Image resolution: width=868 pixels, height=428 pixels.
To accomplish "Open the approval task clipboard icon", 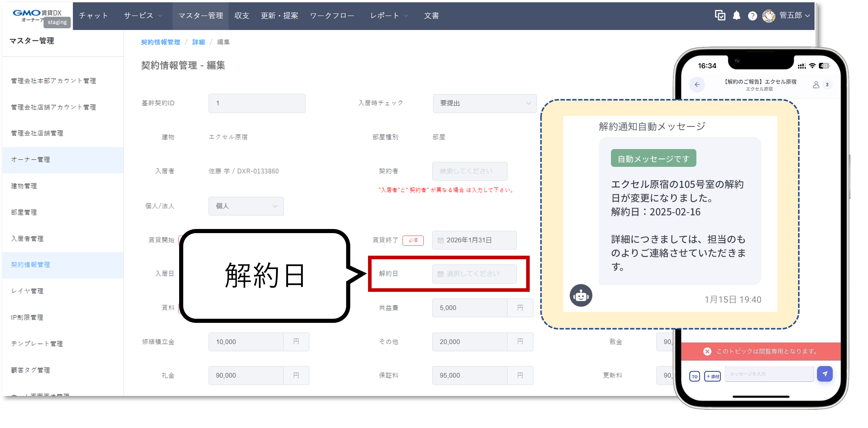I will coord(720,15).
